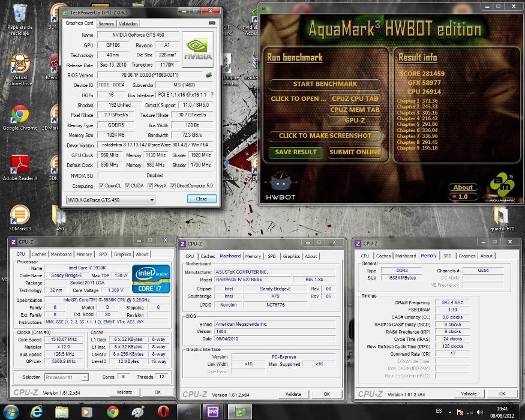The height and width of the screenshot is (420, 525).
Task: Click the GPU Name field NVIDIA GeForce GTS 450
Action: (x=138, y=35)
